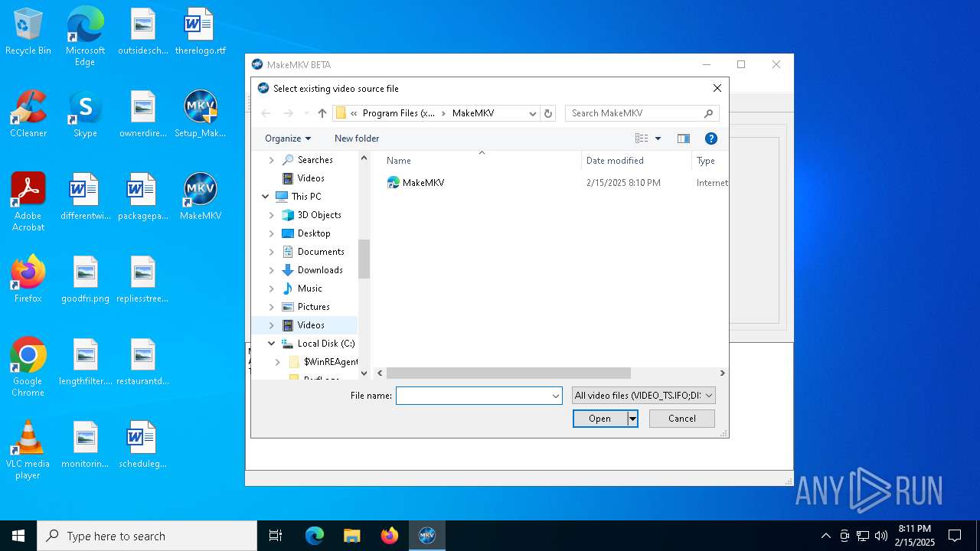The height and width of the screenshot is (551, 980).
Task: Select the Adobe Acrobat desktop shortcut
Action: click(28, 201)
